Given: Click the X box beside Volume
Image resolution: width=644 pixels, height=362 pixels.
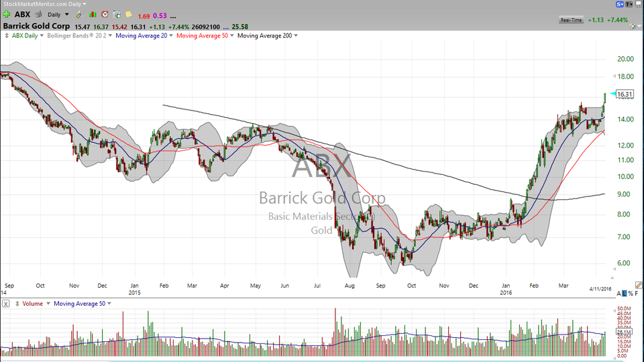Looking at the screenshot, I should (x=6, y=304).
